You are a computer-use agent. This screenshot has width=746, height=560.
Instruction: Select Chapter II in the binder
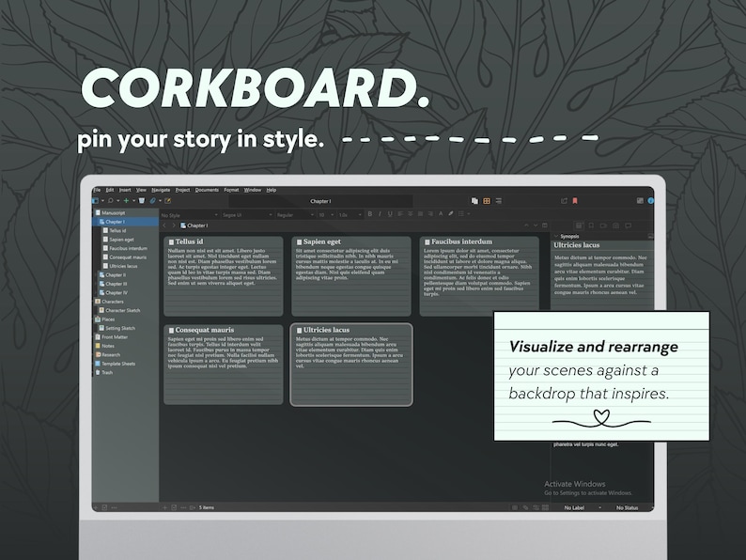pyautogui.click(x=116, y=275)
